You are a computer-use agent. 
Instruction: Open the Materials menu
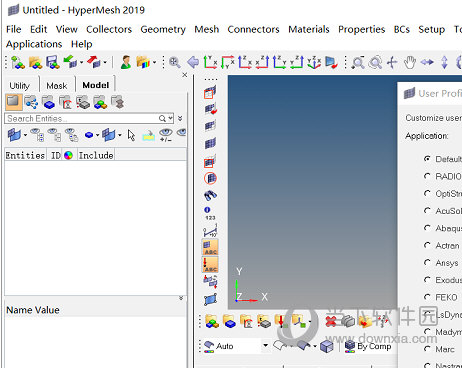coord(309,29)
